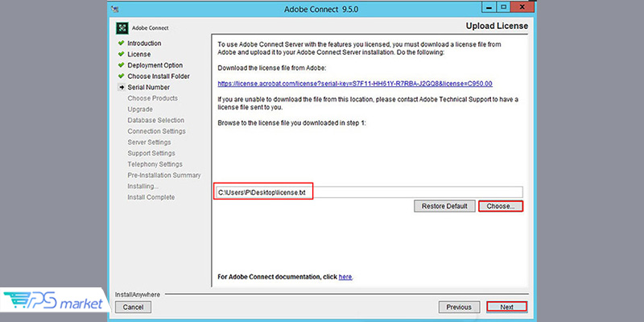This screenshot has height=322, width=644.
Task: Cancel the installation
Action: tap(134, 307)
